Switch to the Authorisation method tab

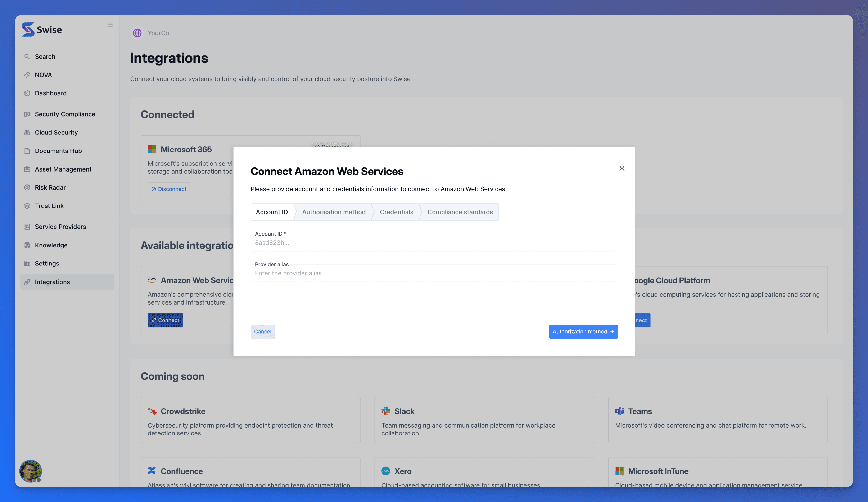pos(334,212)
